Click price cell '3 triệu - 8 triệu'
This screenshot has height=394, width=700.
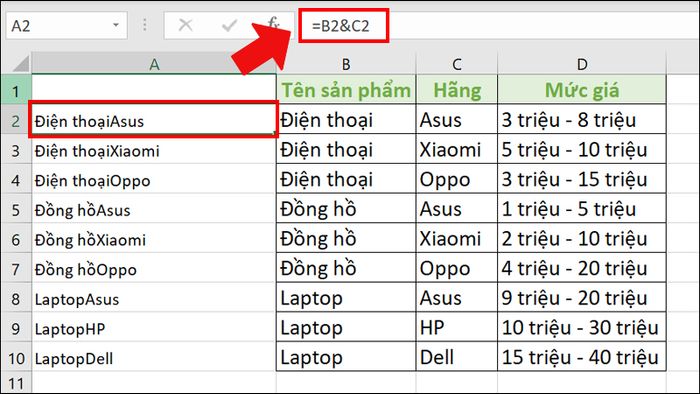582,120
